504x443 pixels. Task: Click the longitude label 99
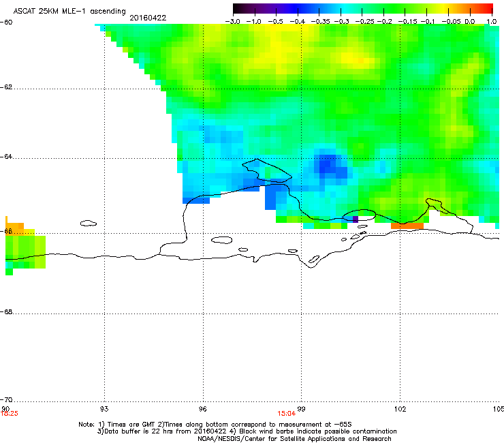tap(301, 409)
